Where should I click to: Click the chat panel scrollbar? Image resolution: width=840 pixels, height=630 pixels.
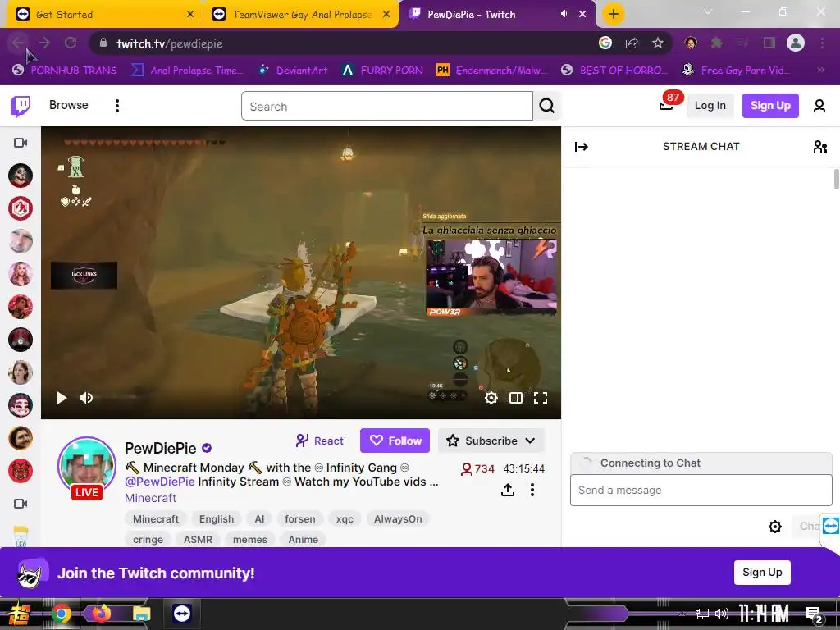836,179
